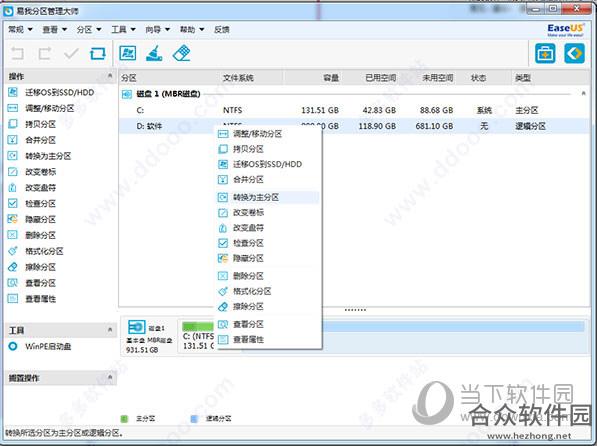
Task: Click the disk 1 icon in bottom map
Action: coord(136,327)
